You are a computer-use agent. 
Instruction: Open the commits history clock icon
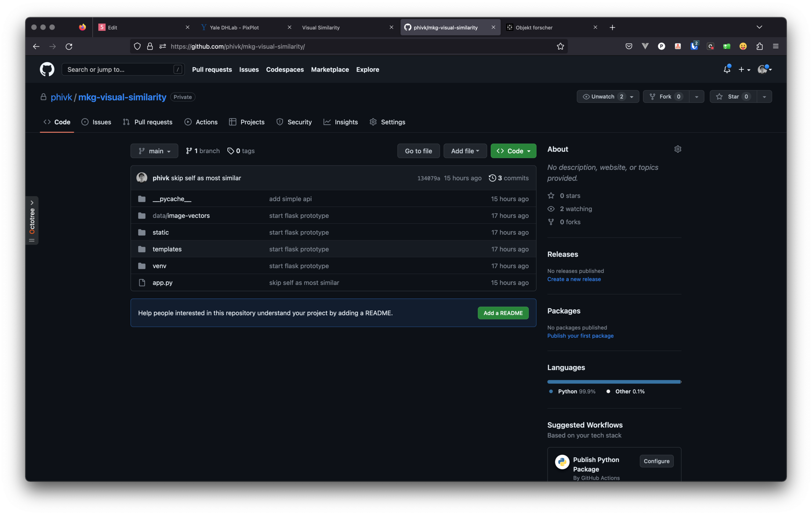pyautogui.click(x=492, y=178)
